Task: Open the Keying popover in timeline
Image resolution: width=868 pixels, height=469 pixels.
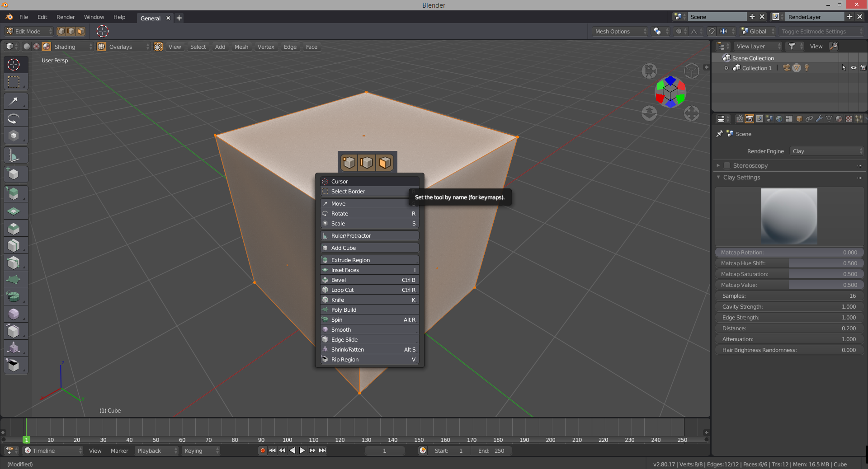Action: pos(201,450)
